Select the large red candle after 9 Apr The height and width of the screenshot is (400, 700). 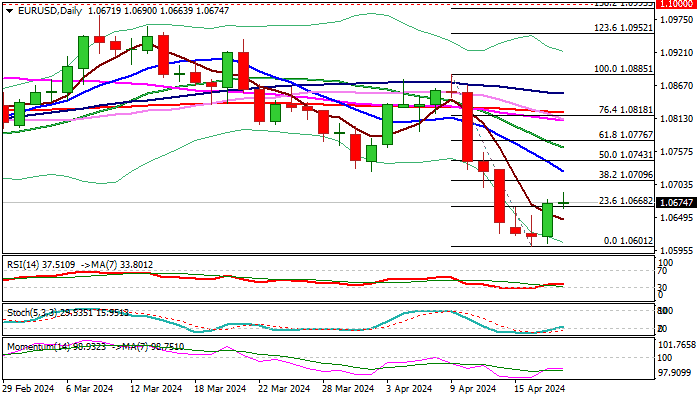(x=467, y=127)
